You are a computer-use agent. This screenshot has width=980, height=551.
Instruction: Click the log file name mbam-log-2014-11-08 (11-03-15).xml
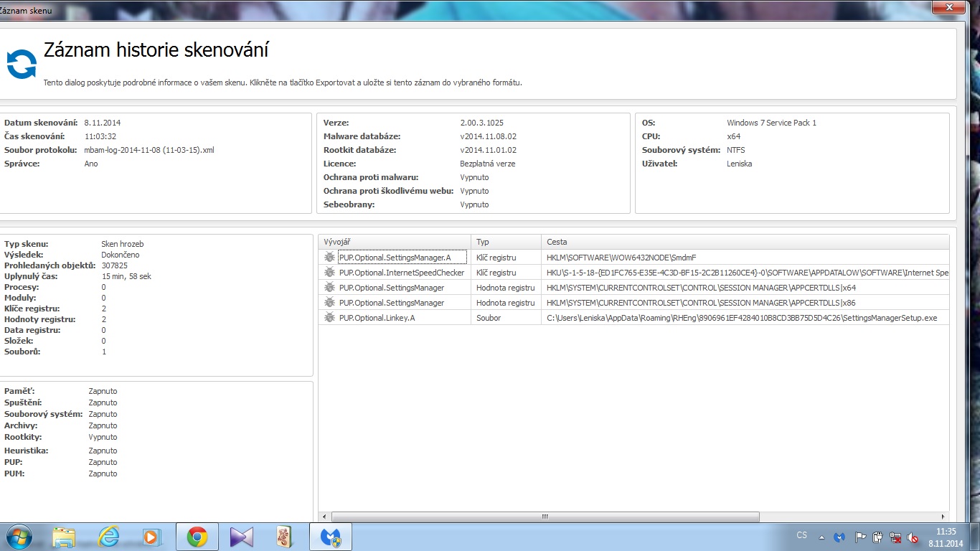(x=149, y=150)
